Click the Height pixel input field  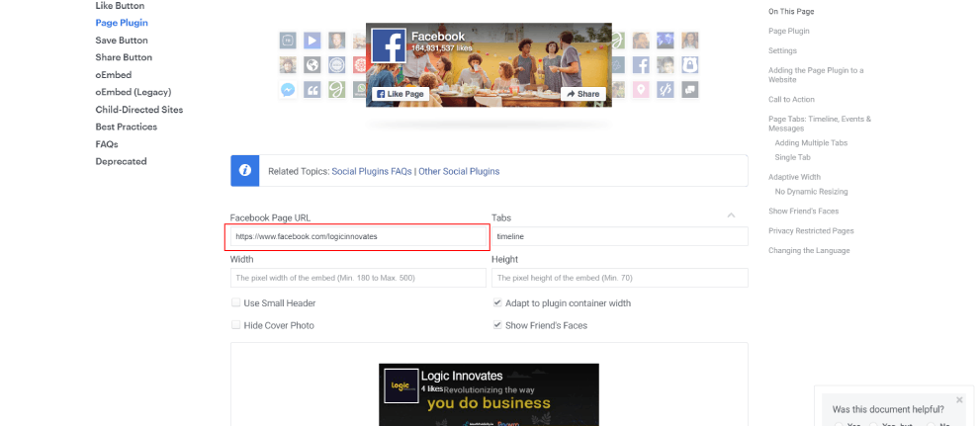(x=619, y=278)
